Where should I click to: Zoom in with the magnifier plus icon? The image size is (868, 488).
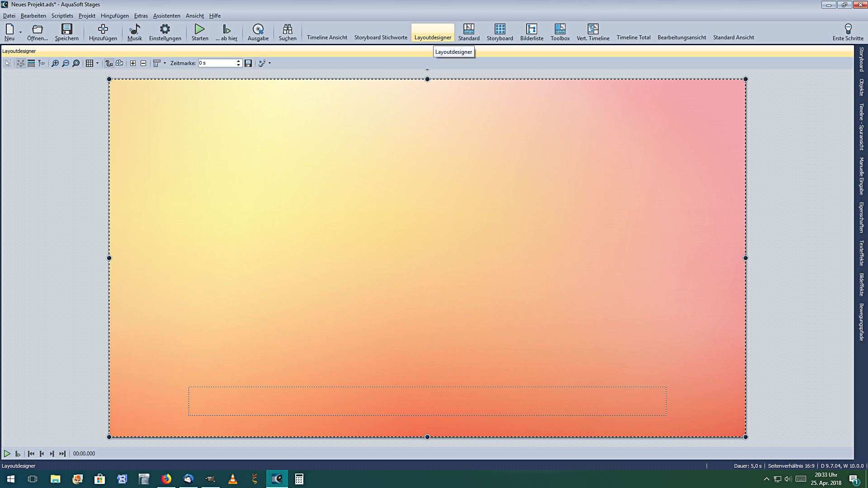pyautogui.click(x=55, y=63)
